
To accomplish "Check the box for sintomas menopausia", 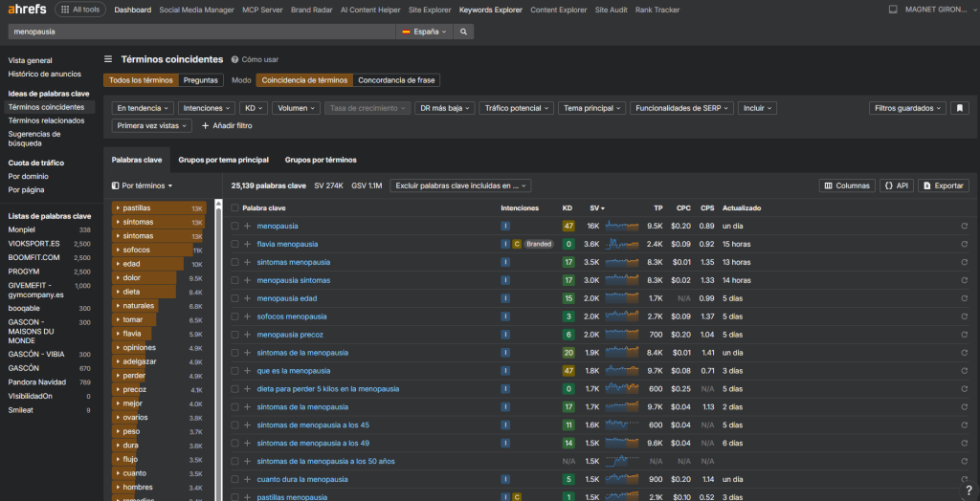I will tap(234, 262).
